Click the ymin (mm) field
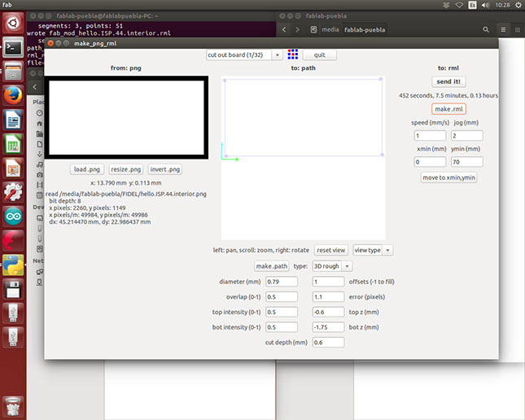Image resolution: width=525 pixels, height=420 pixels. click(466, 162)
